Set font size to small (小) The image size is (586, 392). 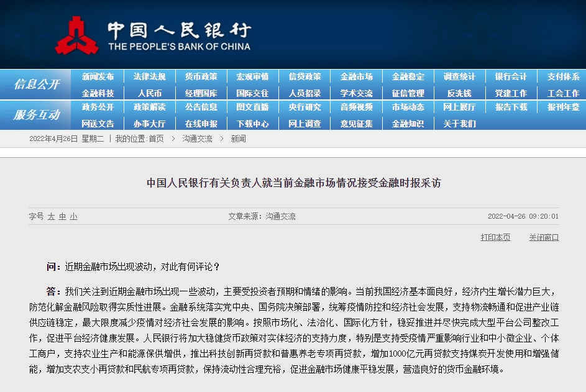pos(73,217)
